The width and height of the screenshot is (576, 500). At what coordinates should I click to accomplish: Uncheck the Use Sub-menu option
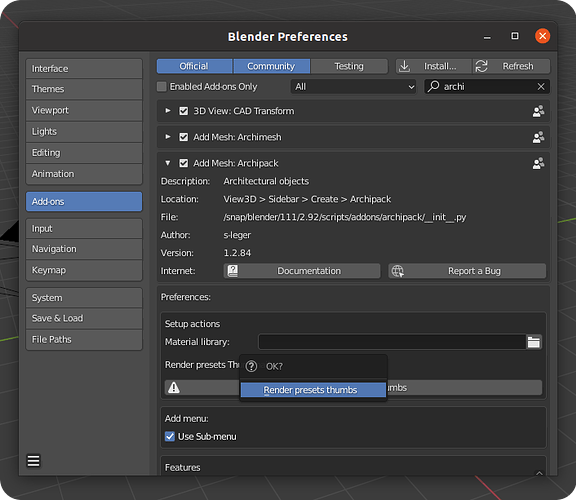[170, 436]
